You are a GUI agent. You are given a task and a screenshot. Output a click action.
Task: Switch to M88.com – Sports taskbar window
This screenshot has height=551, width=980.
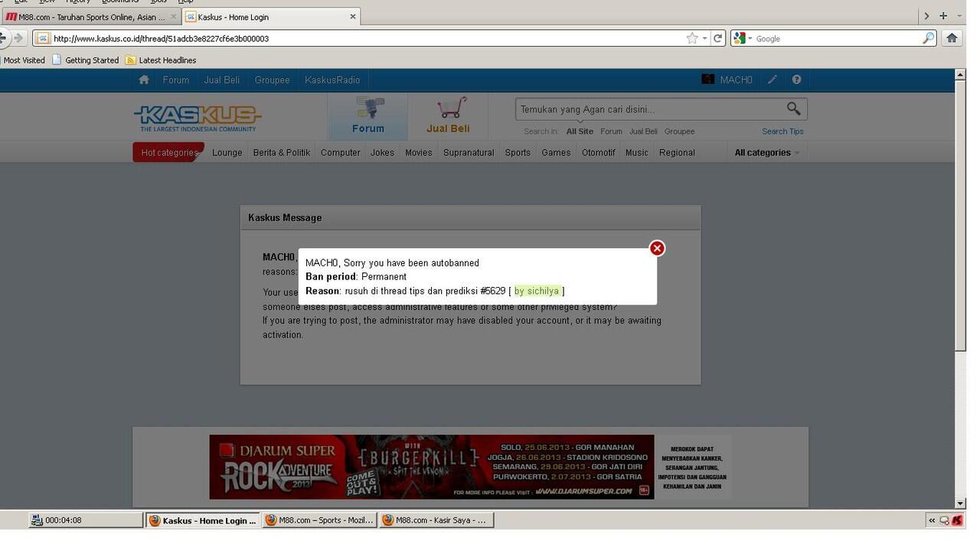tap(319, 520)
